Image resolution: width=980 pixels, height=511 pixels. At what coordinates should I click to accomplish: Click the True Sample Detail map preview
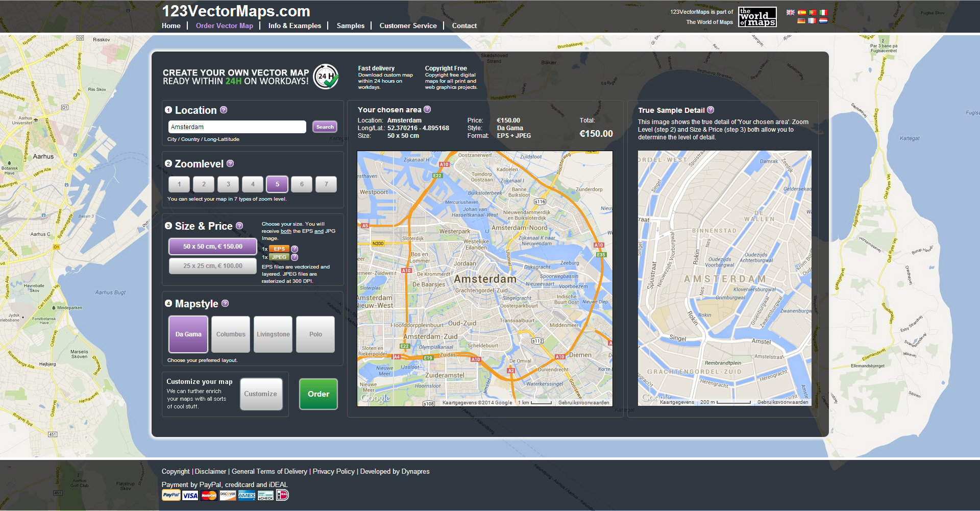click(x=725, y=278)
